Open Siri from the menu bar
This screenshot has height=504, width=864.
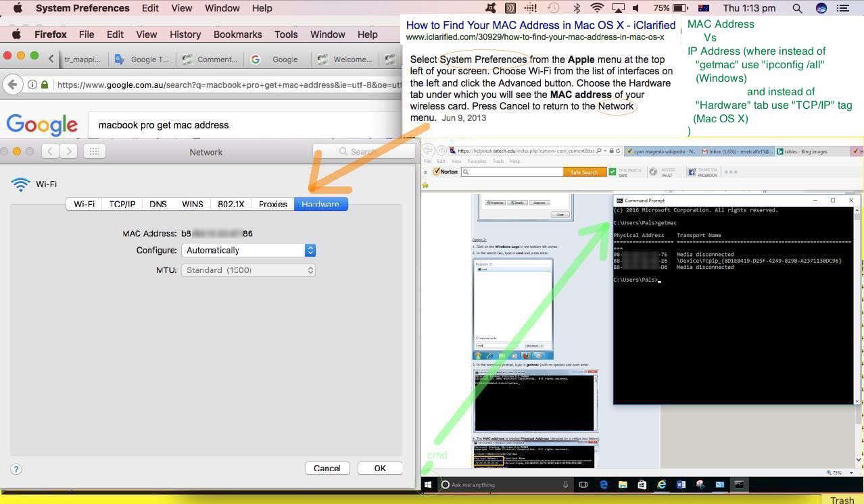click(x=821, y=8)
